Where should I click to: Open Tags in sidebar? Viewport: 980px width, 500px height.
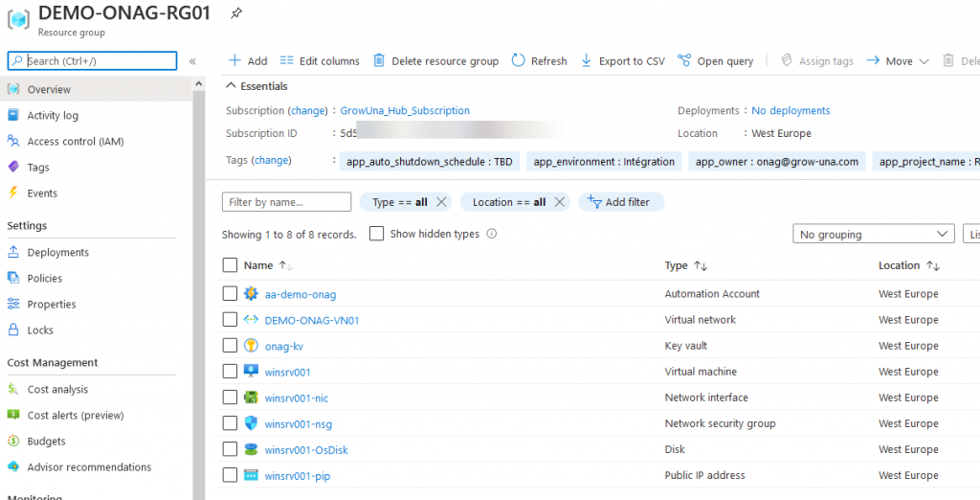[x=38, y=167]
